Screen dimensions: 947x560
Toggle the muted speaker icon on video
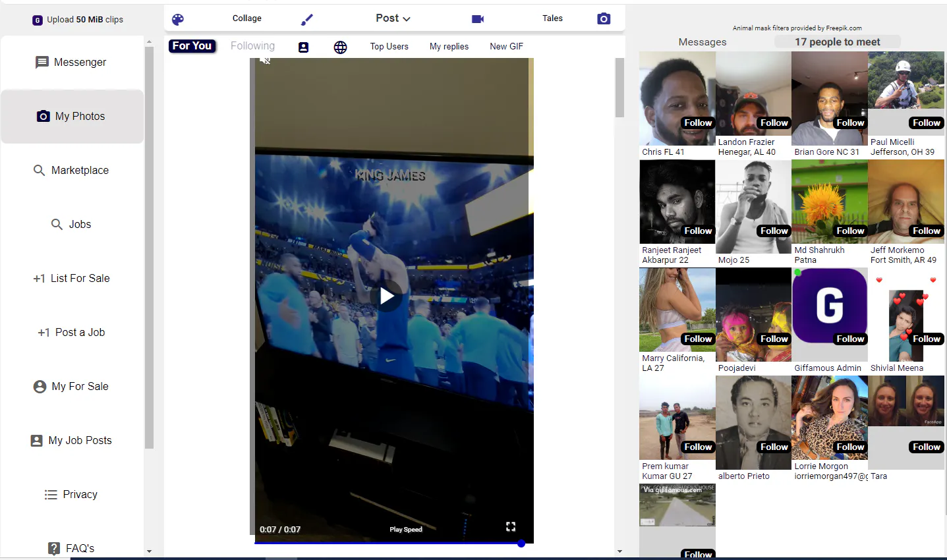pyautogui.click(x=265, y=61)
